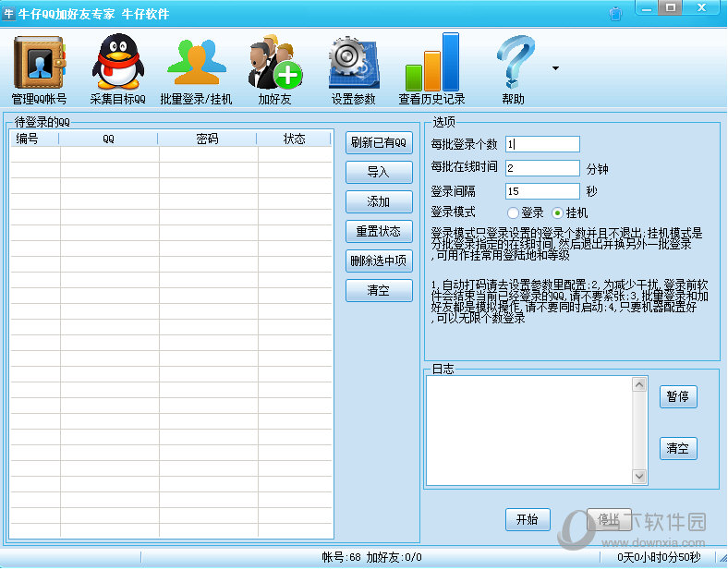
Task: Click the 加好友:0/0 status bar text
Action: click(394, 557)
